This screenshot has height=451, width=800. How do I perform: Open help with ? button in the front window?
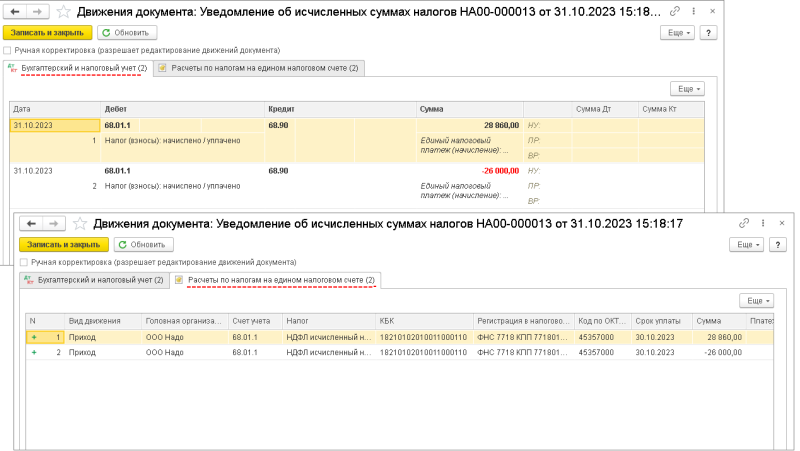coord(778,245)
